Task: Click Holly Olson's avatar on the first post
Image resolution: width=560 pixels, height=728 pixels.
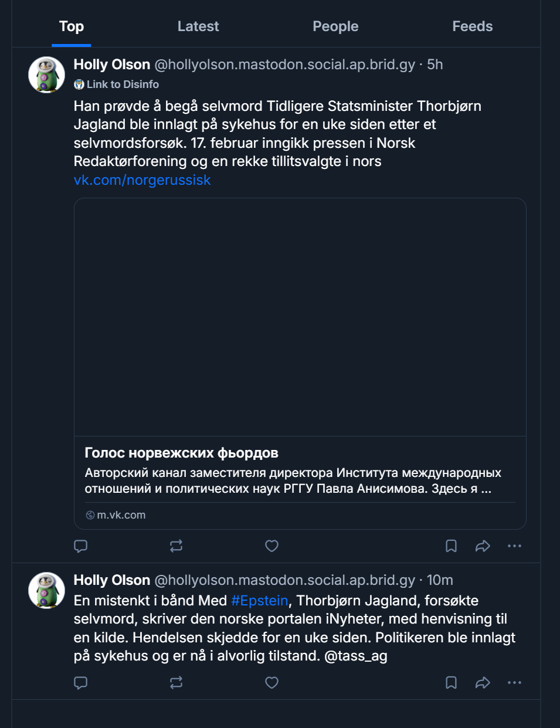Action: [x=47, y=75]
